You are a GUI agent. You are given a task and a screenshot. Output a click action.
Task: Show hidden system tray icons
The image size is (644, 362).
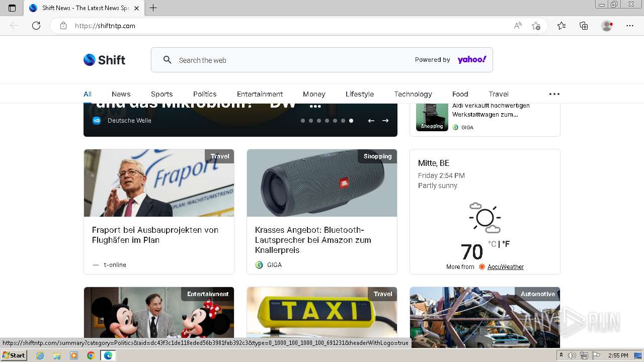(x=561, y=355)
